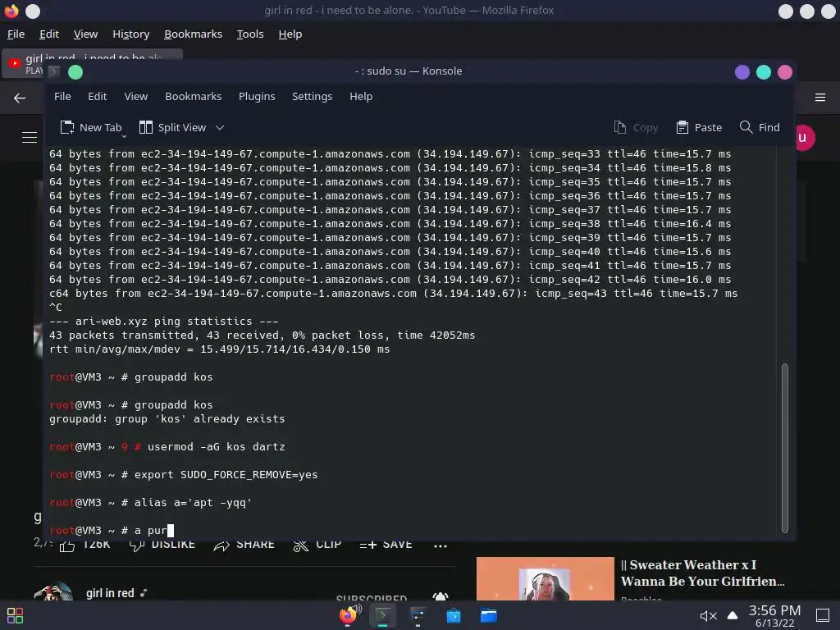Viewport: 840px width, 630px height.
Task: Click Konsole icon in taskbar
Action: click(383, 615)
